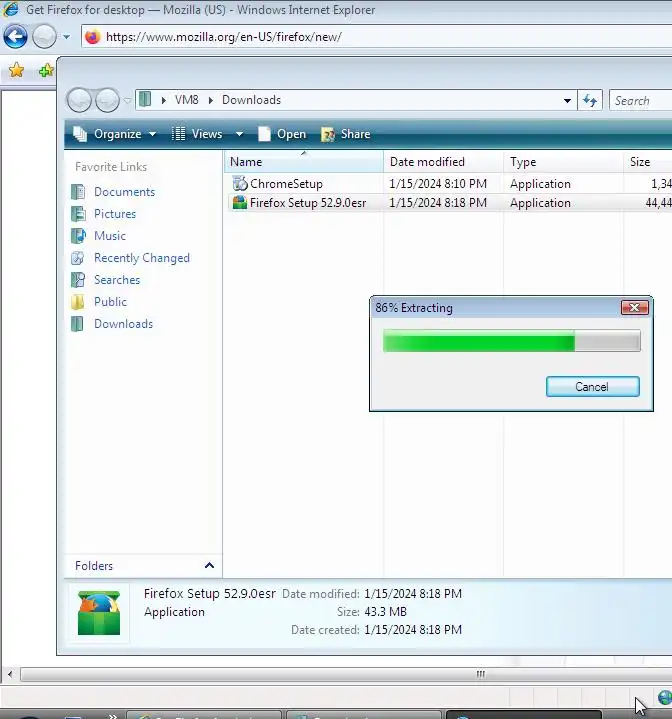Click the Firefox Setup 52.9.0esr file name

tap(308, 203)
